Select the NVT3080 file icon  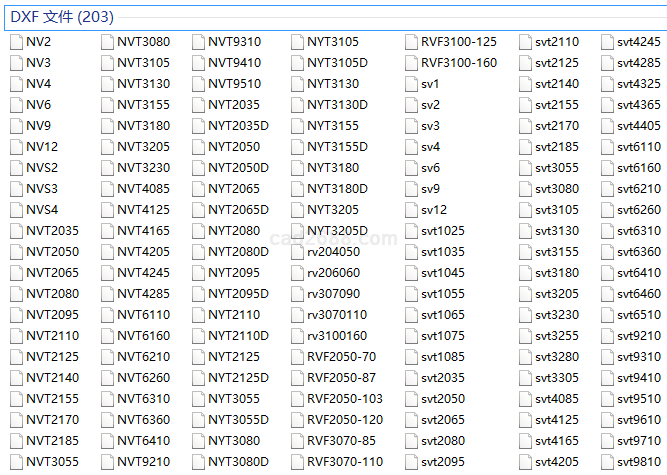tap(107, 42)
